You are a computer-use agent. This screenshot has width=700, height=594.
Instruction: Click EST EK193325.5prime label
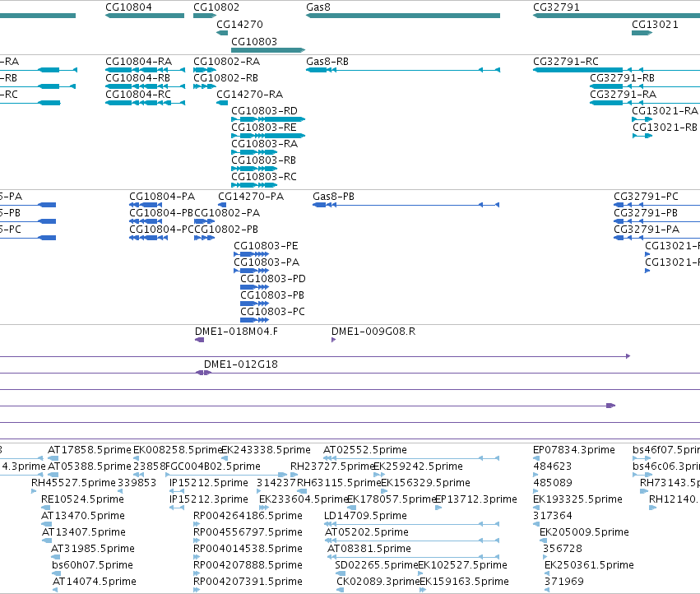[577, 499]
